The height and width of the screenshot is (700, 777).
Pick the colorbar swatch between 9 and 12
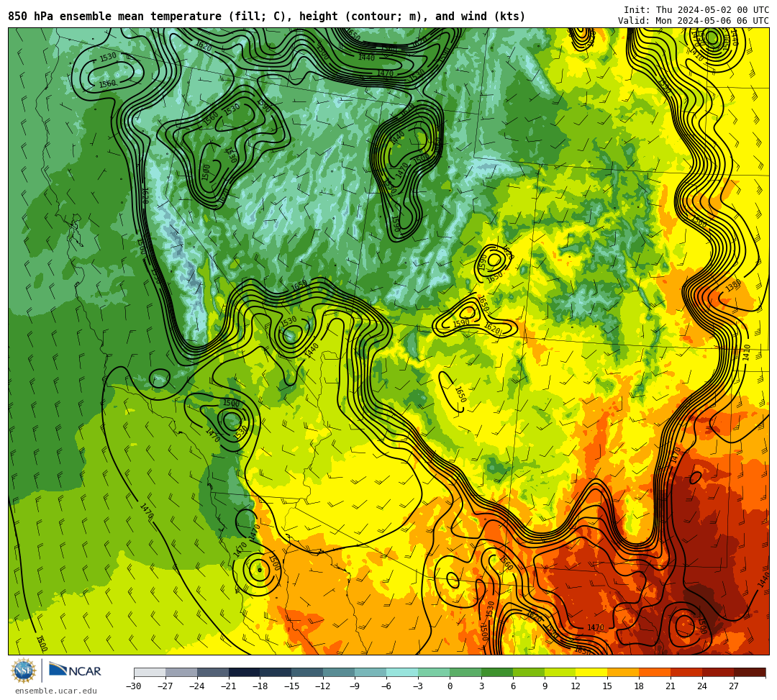[560, 672]
